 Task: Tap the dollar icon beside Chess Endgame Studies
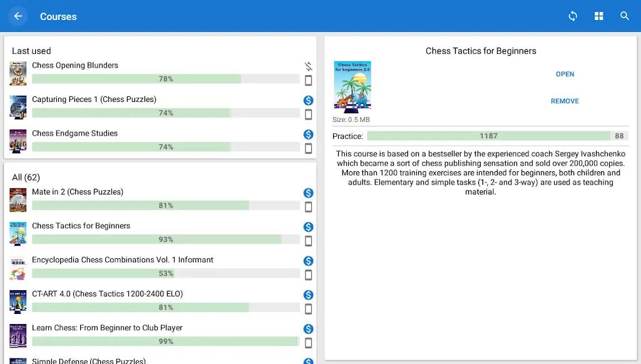tap(308, 134)
